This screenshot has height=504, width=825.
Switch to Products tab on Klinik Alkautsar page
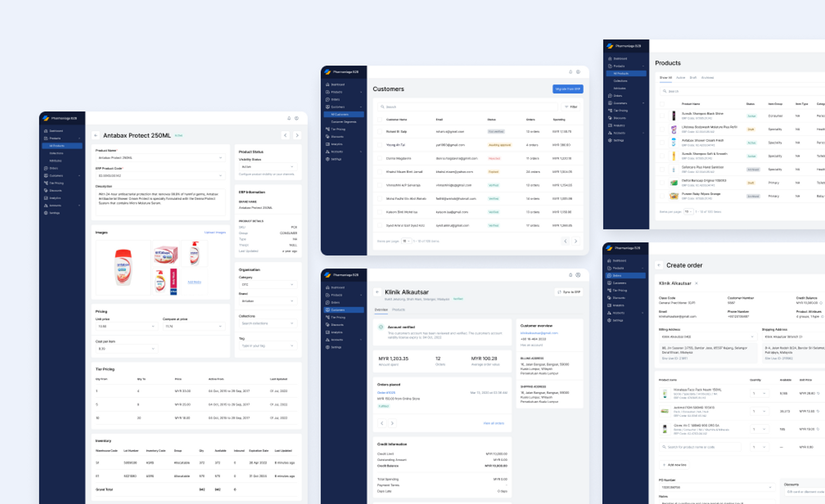click(398, 310)
